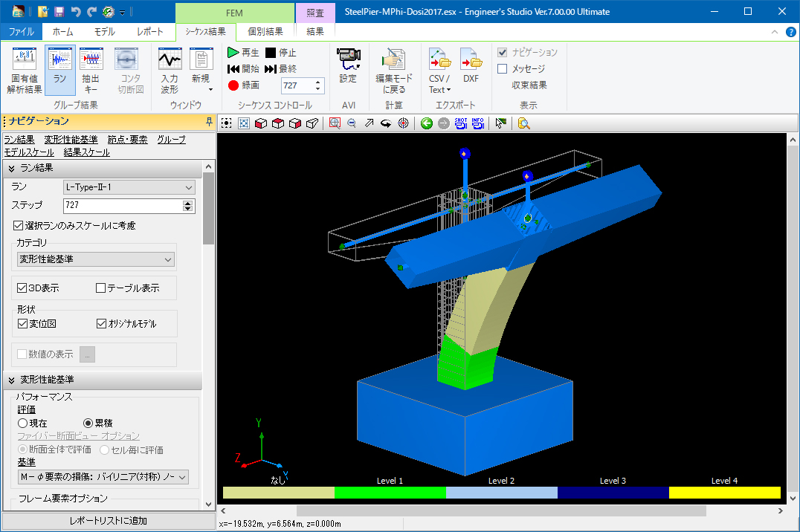Toggle the 3D表示 checkbox
This screenshot has width=800, height=532.
(22, 288)
